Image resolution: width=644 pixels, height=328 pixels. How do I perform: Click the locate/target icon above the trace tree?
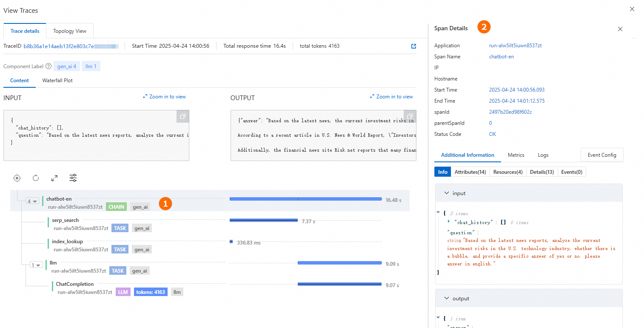click(17, 178)
